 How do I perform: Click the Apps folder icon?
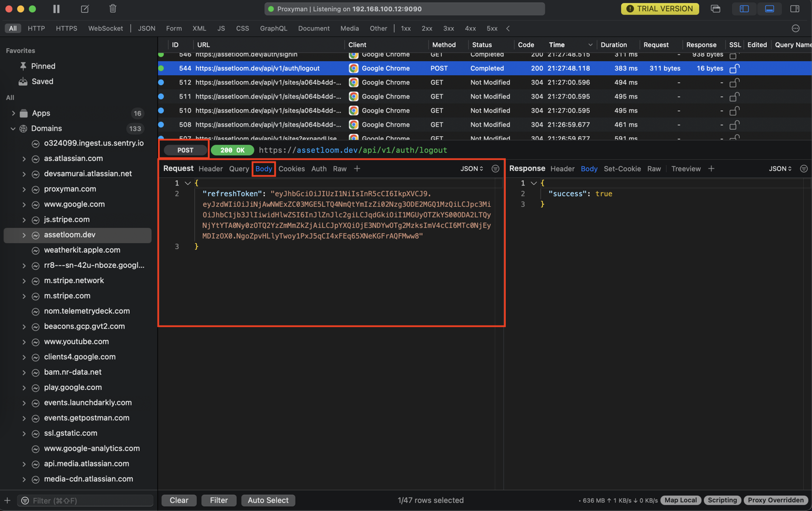tap(24, 113)
